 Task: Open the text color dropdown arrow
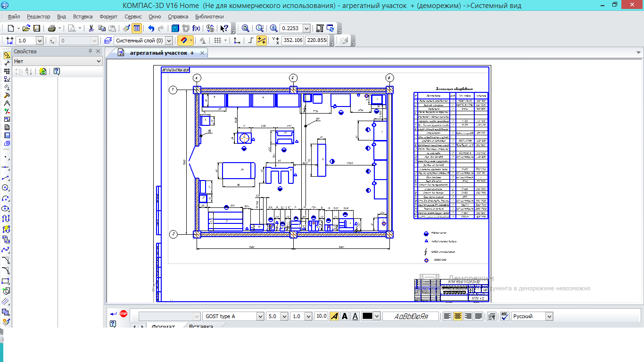(376, 316)
